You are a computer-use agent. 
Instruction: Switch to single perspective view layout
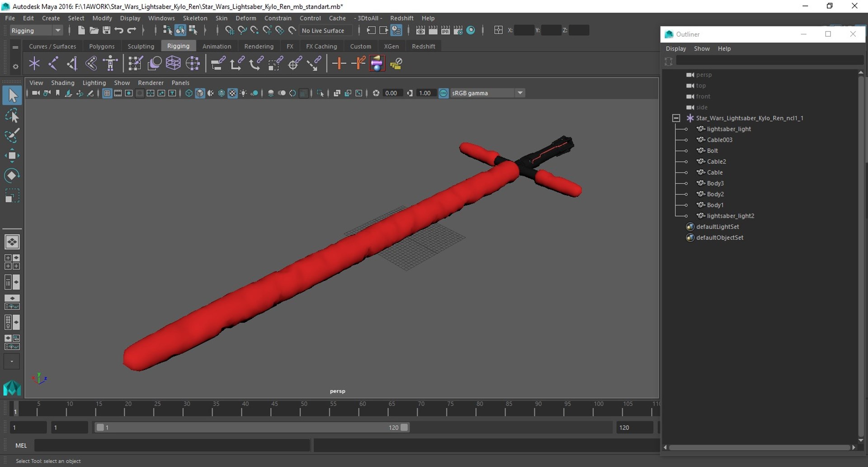[12, 242]
